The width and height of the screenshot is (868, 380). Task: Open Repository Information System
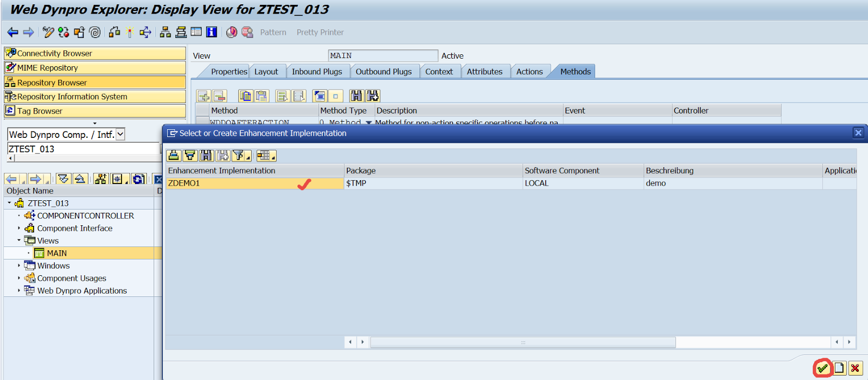pos(95,97)
